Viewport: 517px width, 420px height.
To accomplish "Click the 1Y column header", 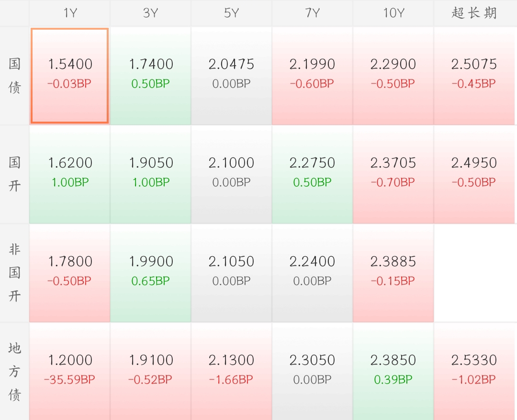I will (69, 13).
